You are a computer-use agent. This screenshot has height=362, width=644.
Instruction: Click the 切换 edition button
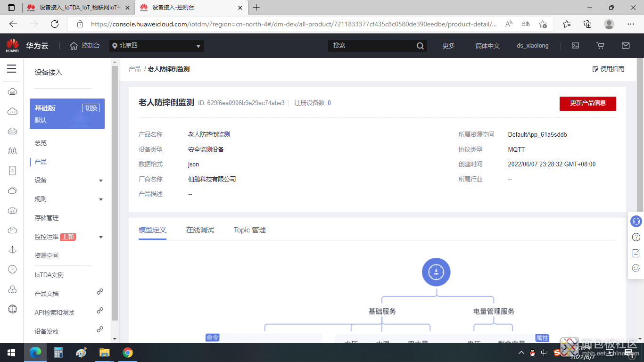coord(91,108)
